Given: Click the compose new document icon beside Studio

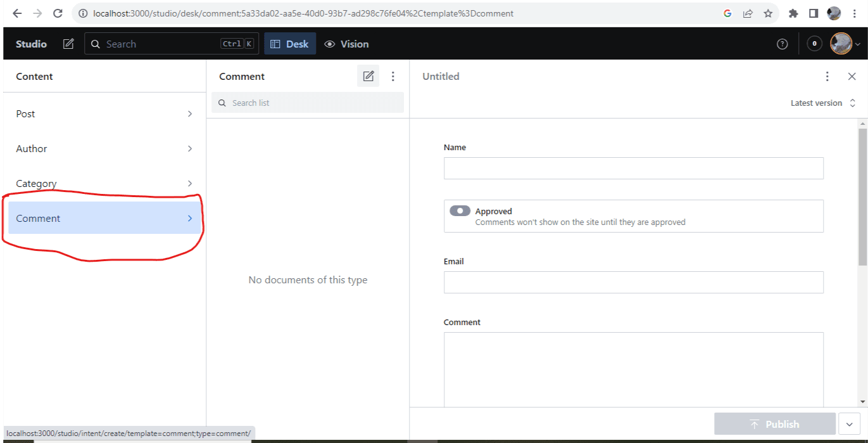Looking at the screenshot, I should 68,44.
